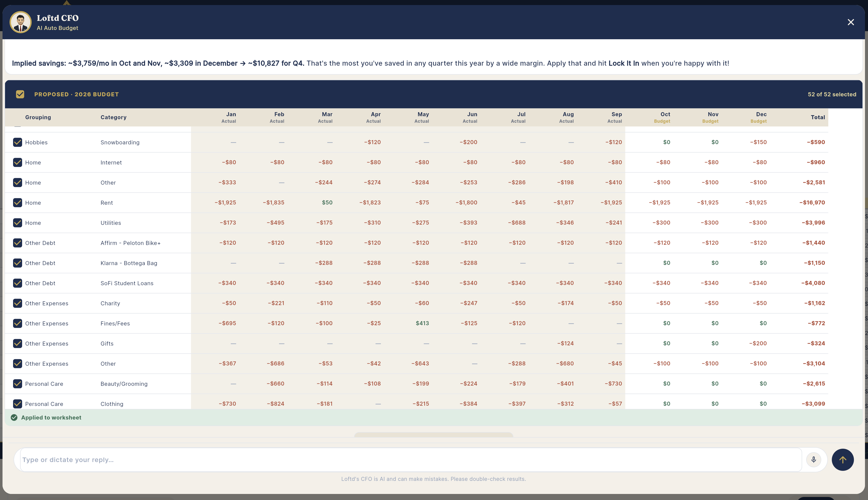
Task: Uncheck the Hobbies Snowboarding row checkbox
Action: point(18,142)
